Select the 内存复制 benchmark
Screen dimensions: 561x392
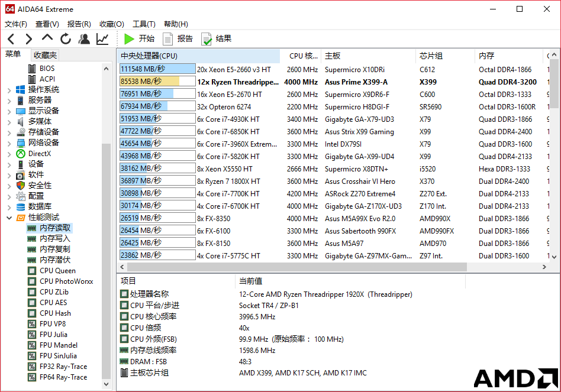55,250
